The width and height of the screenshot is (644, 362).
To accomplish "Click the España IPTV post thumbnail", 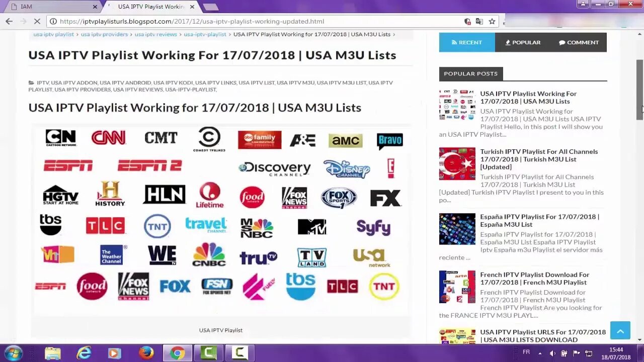I will pyautogui.click(x=457, y=229).
